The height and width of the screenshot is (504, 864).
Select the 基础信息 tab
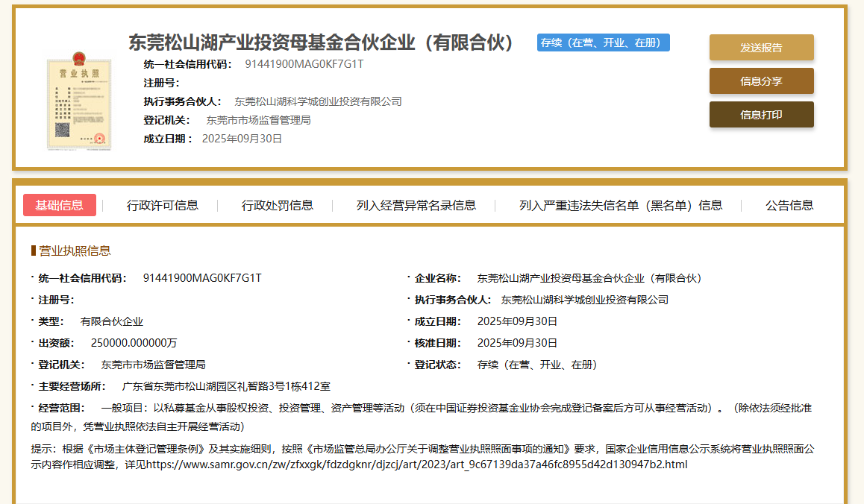click(x=60, y=205)
